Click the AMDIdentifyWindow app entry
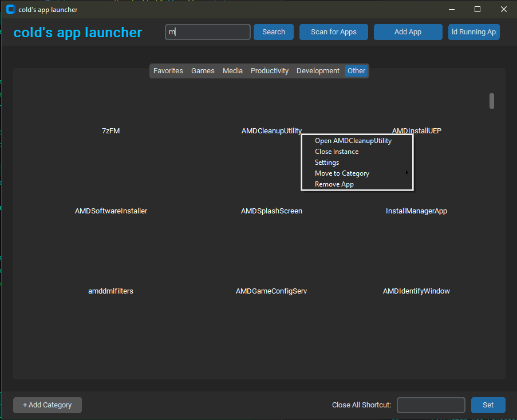517x420 pixels. (x=416, y=291)
